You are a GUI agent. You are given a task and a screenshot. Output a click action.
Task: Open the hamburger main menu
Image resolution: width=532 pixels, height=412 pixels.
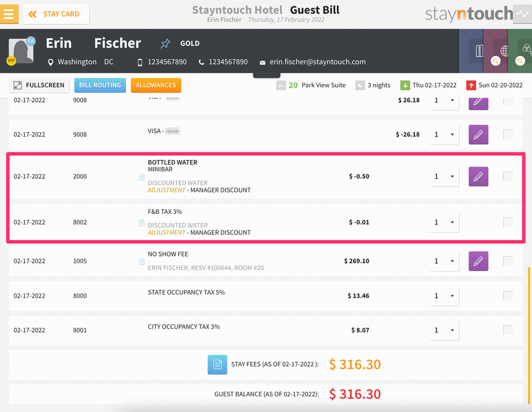[x=9, y=14]
